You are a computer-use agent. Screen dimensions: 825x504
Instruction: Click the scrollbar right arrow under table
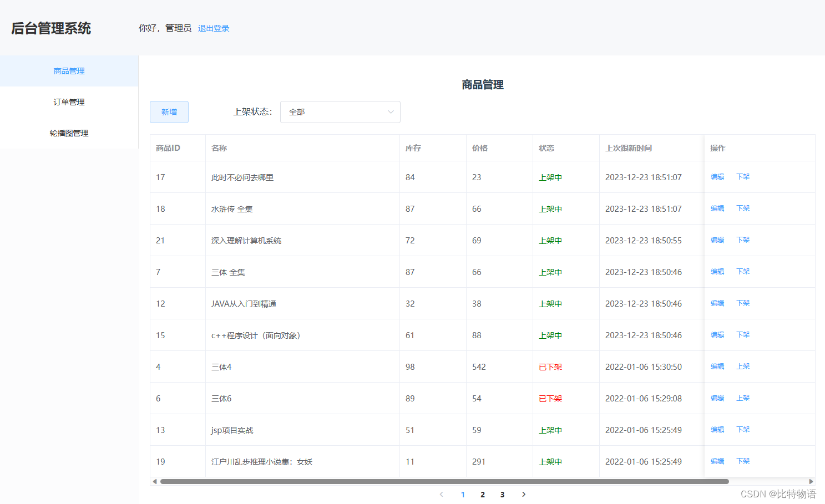click(x=811, y=481)
